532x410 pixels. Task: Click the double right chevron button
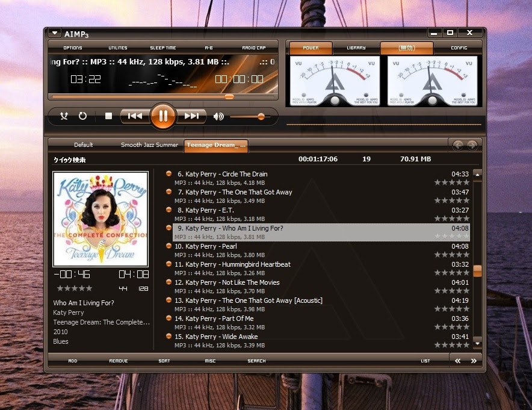tap(474, 361)
